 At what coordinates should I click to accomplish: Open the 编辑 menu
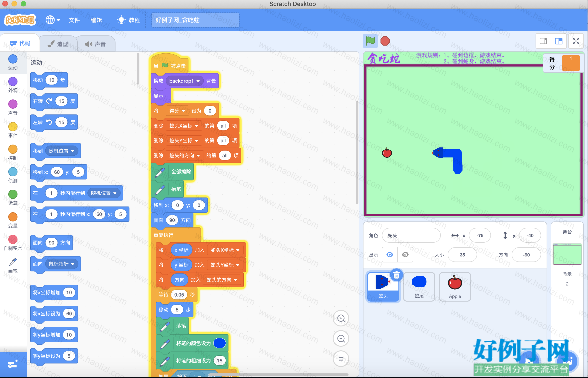96,20
